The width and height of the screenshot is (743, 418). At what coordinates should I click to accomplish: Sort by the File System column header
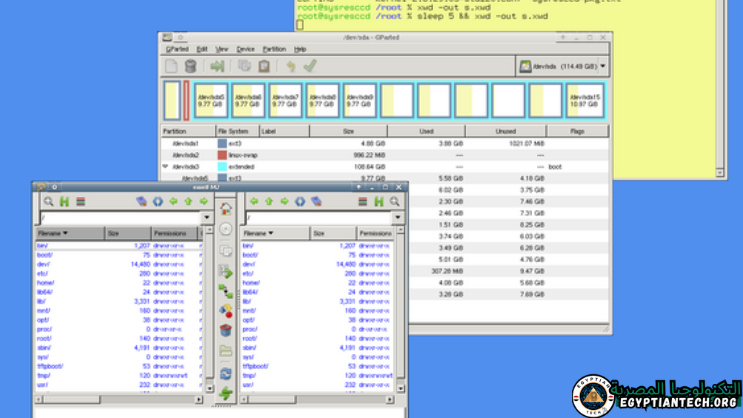click(x=233, y=131)
